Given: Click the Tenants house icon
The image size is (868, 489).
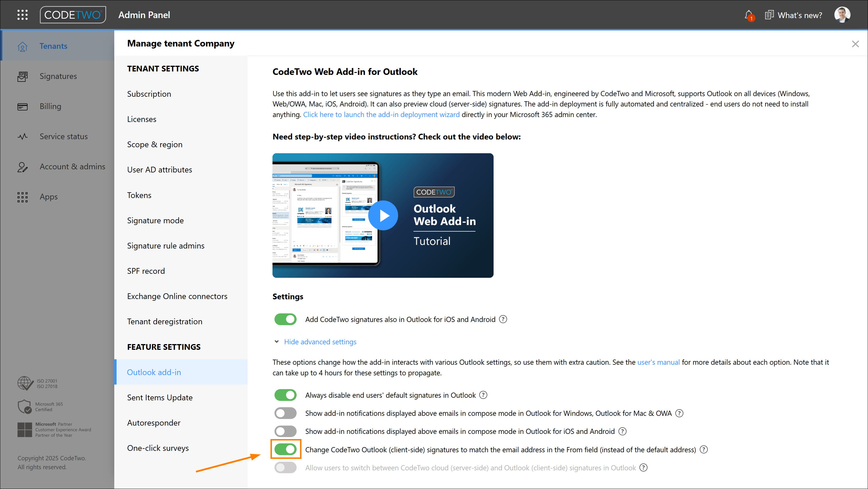Looking at the screenshot, I should pos(23,46).
